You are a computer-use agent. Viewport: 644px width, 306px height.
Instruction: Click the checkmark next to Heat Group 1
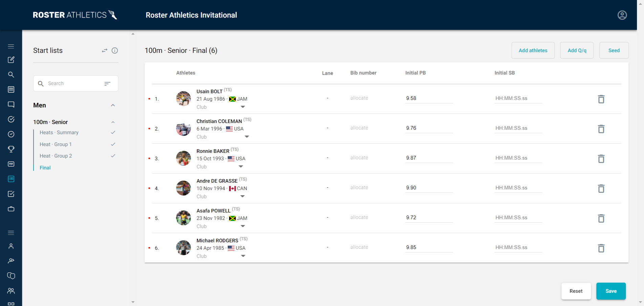click(113, 144)
